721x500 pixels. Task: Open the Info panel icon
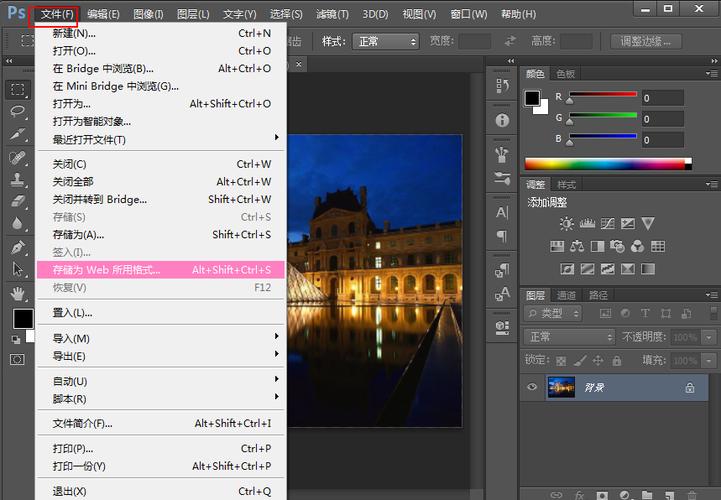pyautogui.click(x=502, y=120)
